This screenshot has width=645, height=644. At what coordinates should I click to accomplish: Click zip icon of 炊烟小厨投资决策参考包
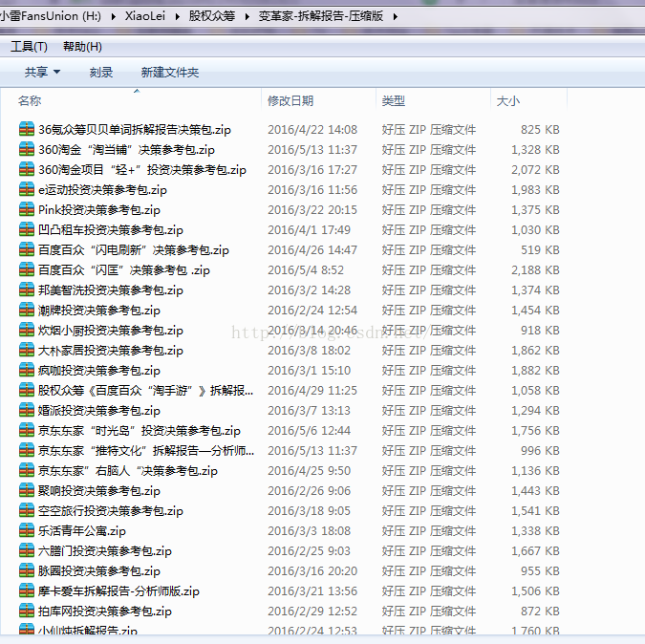(x=27, y=330)
